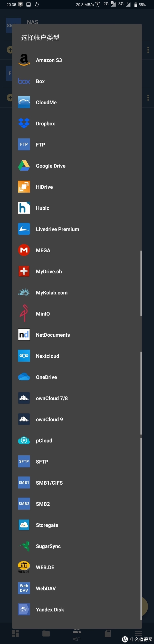The image size is (154, 644).
Task: Tap the blue FTP icon
Action: (24, 144)
